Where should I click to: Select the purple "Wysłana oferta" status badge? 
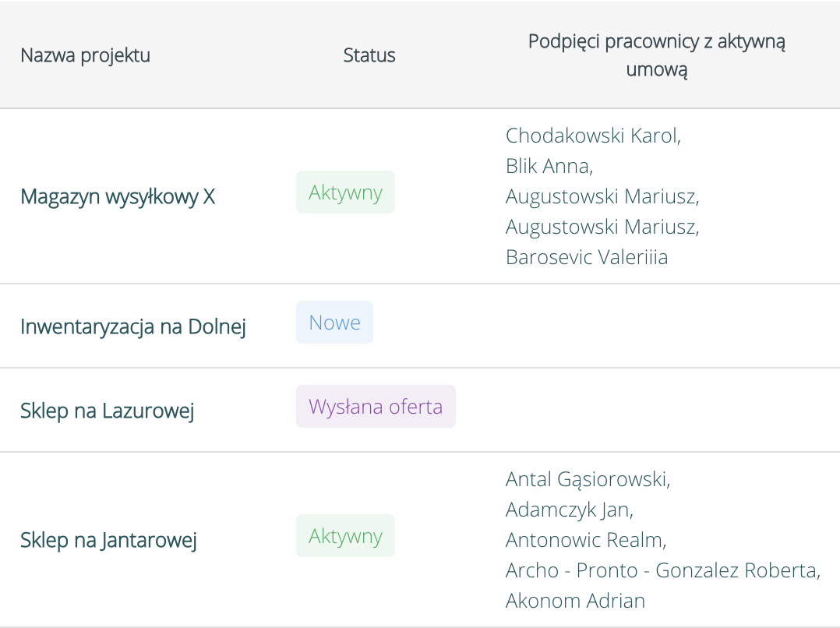pyautogui.click(x=376, y=406)
